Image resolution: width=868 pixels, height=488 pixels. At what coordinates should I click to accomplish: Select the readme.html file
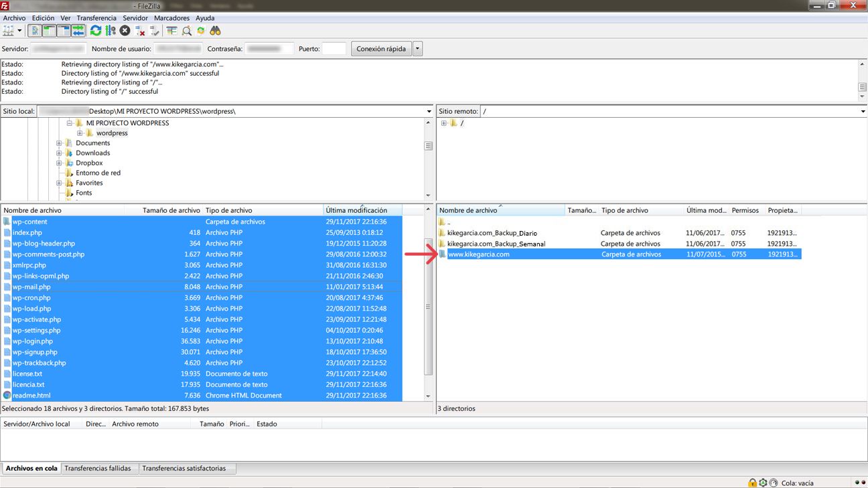(x=202, y=396)
